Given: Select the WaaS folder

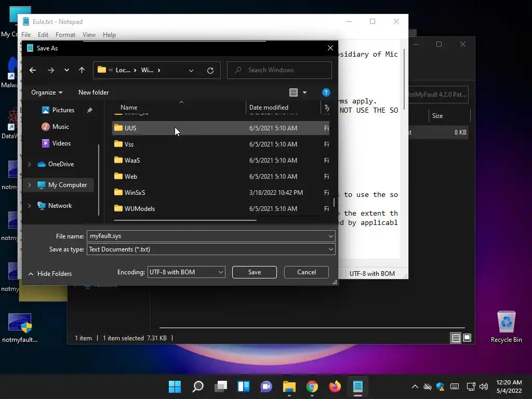Looking at the screenshot, I should (220, 160).
